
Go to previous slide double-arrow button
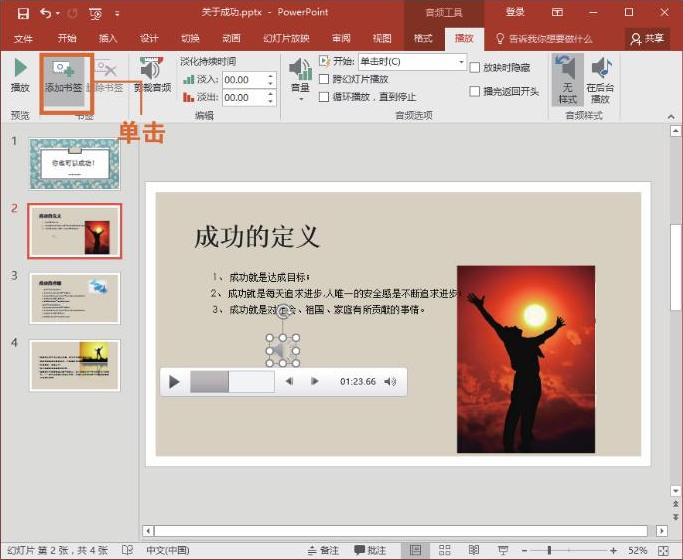tap(675, 504)
